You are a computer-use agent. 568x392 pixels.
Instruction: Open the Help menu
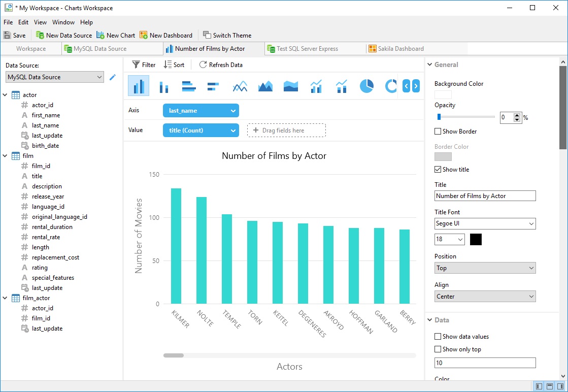[87, 22]
